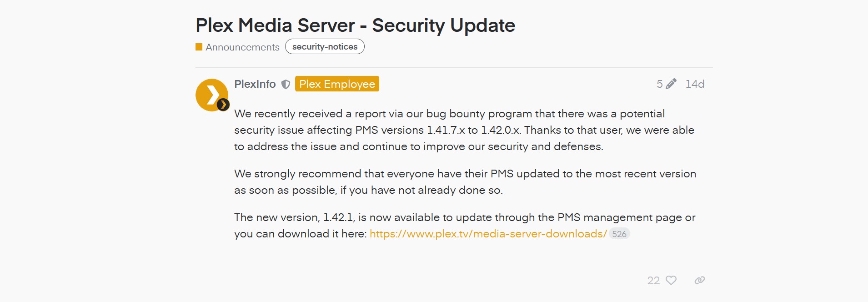Open edit history via pencil icon

(x=671, y=84)
